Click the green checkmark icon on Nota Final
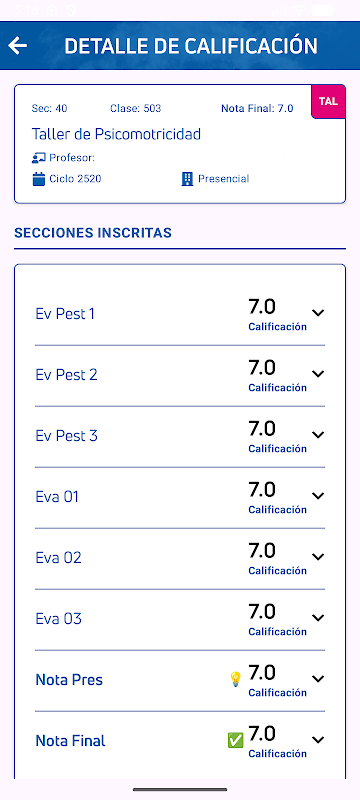The width and height of the screenshot is (360, 800). [x=235, y=740]
